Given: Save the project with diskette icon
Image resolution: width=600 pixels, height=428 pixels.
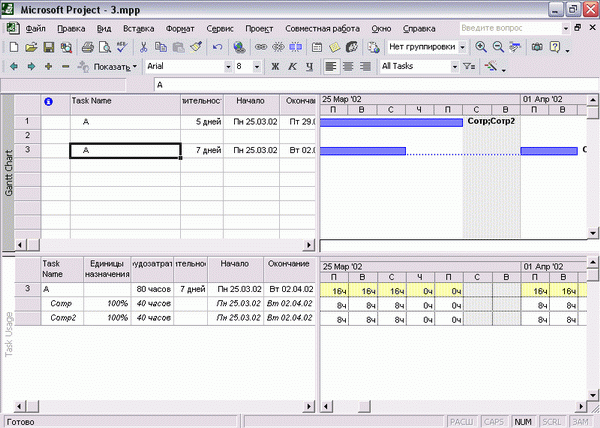Looking at the screenshot, I should click(x=49, y=47).
